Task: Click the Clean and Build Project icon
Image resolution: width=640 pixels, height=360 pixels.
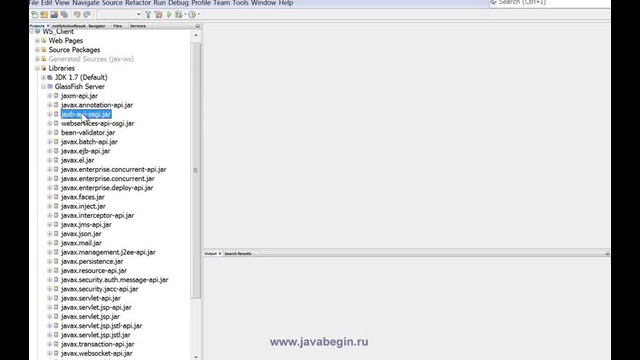Action: click(x=158, y=15)
